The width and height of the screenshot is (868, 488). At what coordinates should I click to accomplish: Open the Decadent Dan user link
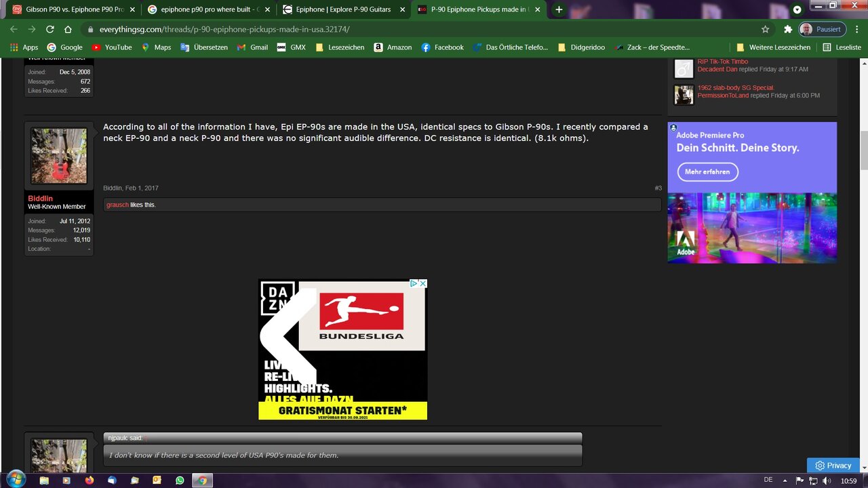717,69
